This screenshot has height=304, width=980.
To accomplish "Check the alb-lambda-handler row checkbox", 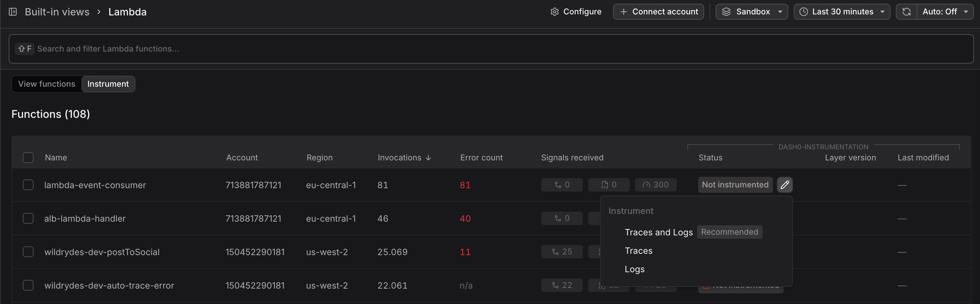I will point(28,219).
